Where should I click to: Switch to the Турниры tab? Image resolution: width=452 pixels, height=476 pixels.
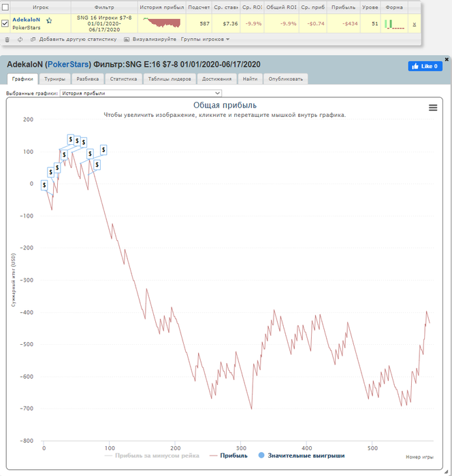click(x=54, y=79)
